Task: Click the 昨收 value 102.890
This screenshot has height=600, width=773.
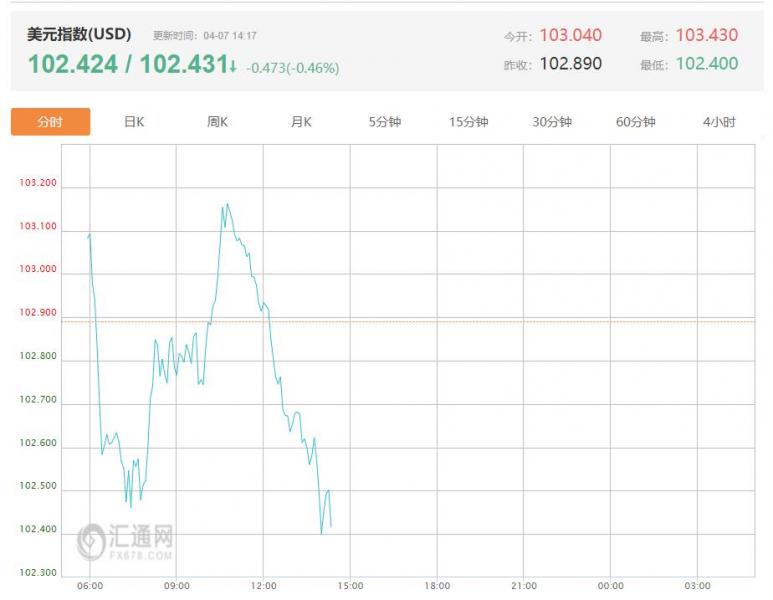Action: click(570, 64)
